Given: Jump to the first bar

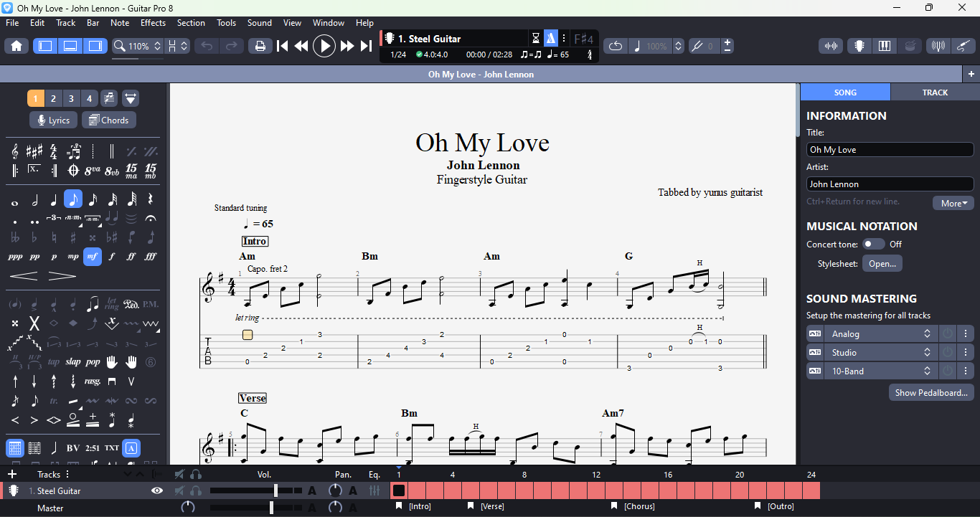Looking at the screenshot, I should [x=283, y=46].
